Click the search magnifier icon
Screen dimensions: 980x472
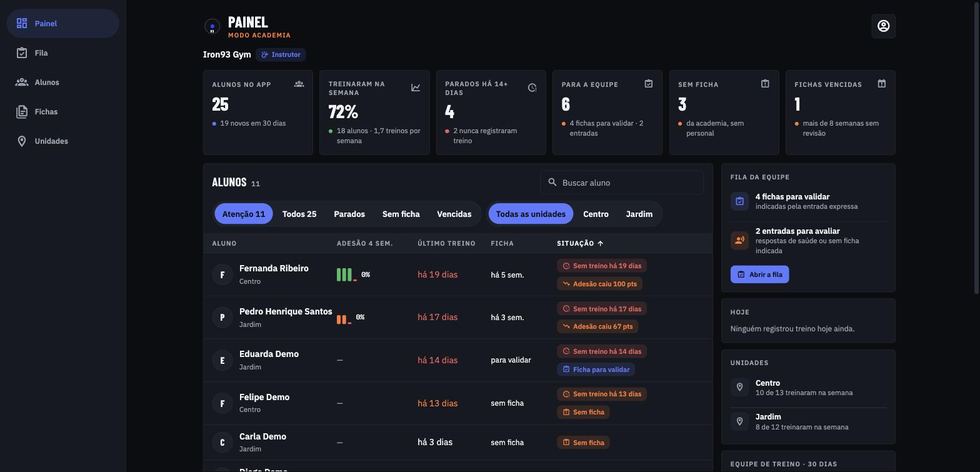[x=552, y=182]
